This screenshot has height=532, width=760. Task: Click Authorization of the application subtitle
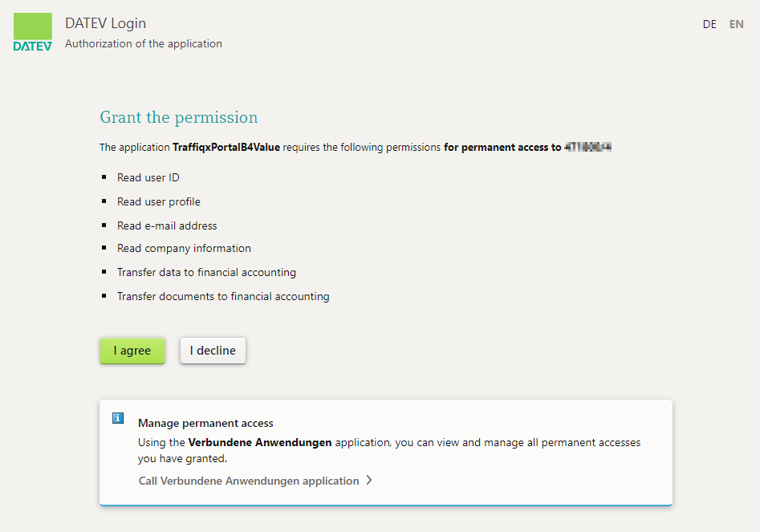144,43
